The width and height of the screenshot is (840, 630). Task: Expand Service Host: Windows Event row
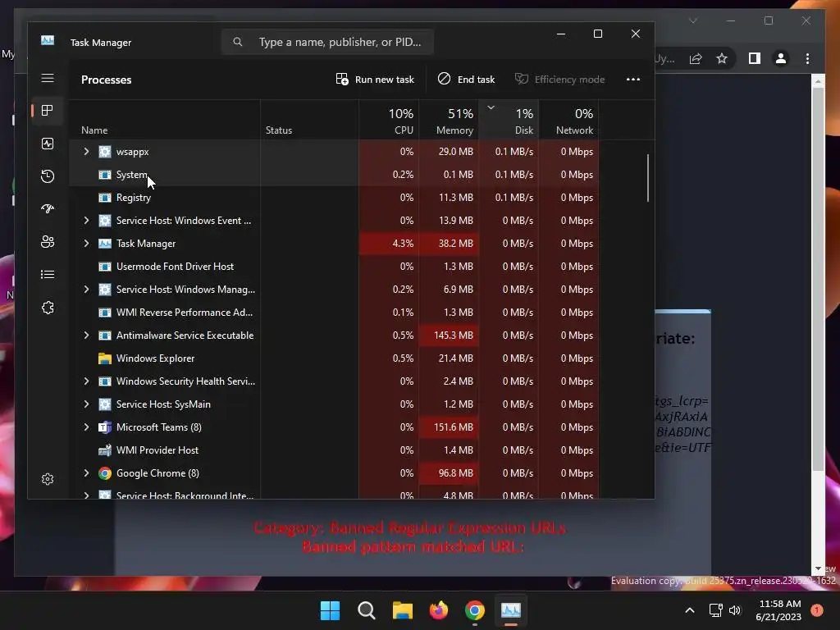coord(86,220)
